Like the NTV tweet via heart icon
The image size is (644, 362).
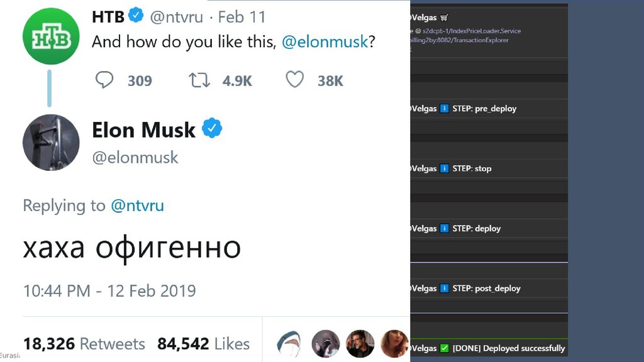(x=294, y=80)
